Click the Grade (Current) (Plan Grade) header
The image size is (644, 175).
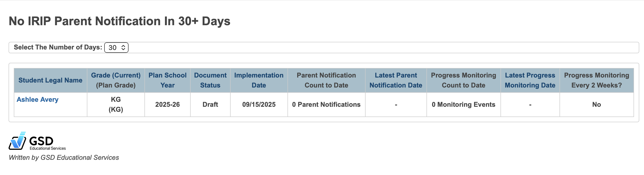[116, 80]
